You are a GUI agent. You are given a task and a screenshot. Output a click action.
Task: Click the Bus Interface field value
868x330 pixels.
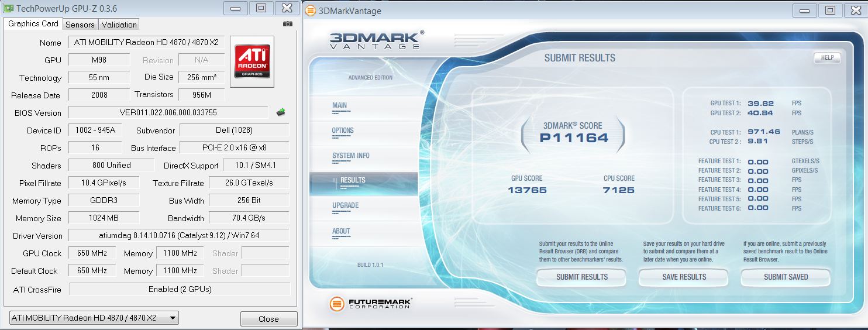click(234, 147)
